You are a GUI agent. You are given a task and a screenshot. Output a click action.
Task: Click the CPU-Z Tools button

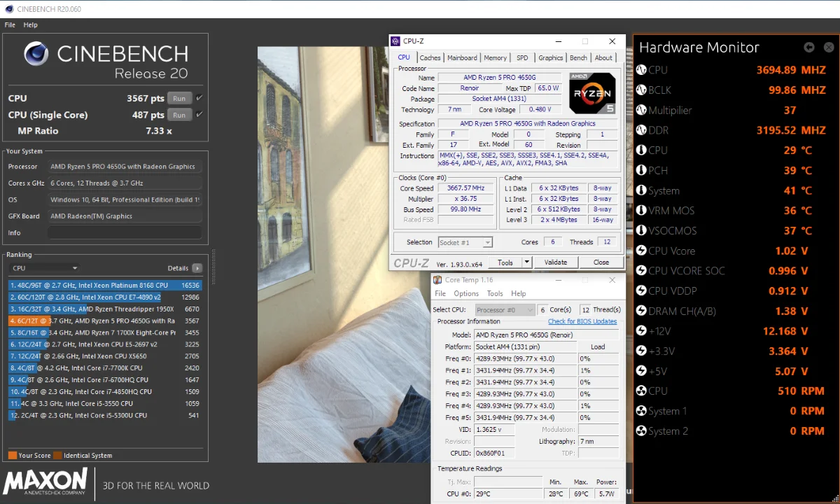coord(505,262)
